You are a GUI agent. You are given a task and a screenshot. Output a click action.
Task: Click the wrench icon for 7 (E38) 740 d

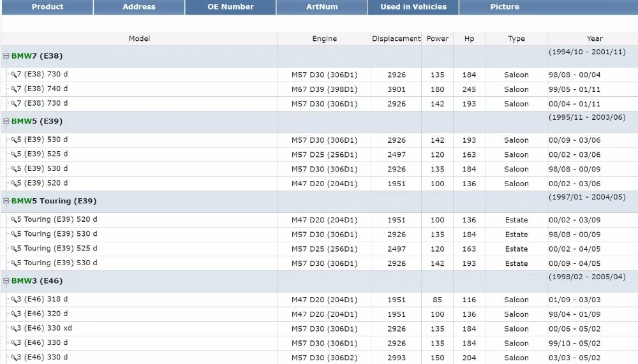click(14, 89)
